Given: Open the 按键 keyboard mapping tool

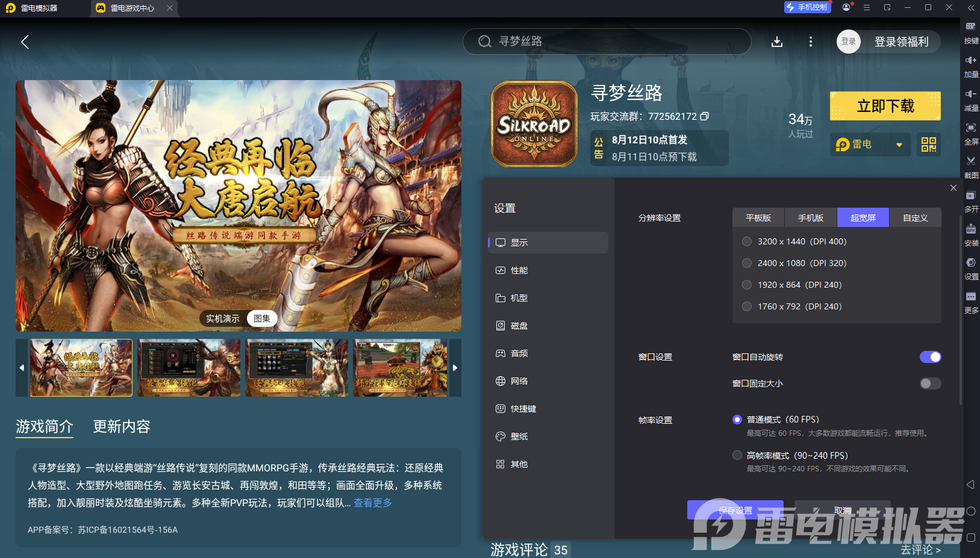Looking at the screenshot, I should click(x=971, y=32).
